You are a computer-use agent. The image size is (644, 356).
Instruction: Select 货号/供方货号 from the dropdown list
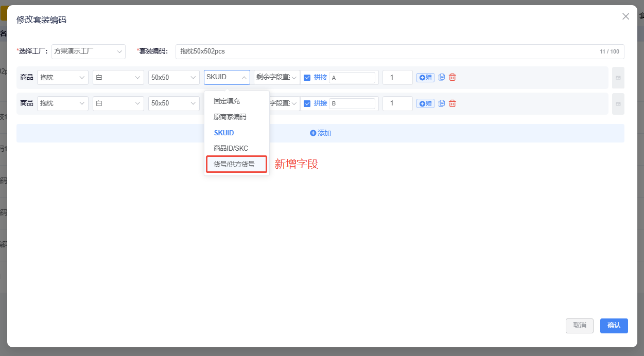[x=234, y=164]
